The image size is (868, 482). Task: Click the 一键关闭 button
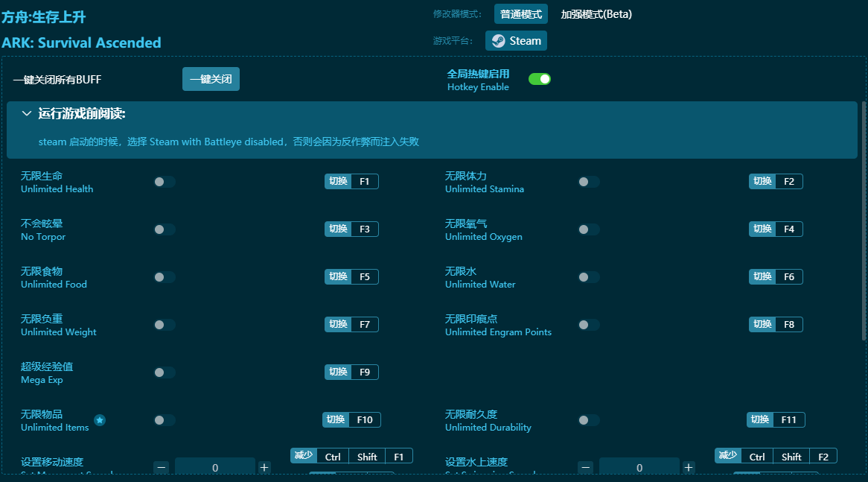(x=211, y=79)
